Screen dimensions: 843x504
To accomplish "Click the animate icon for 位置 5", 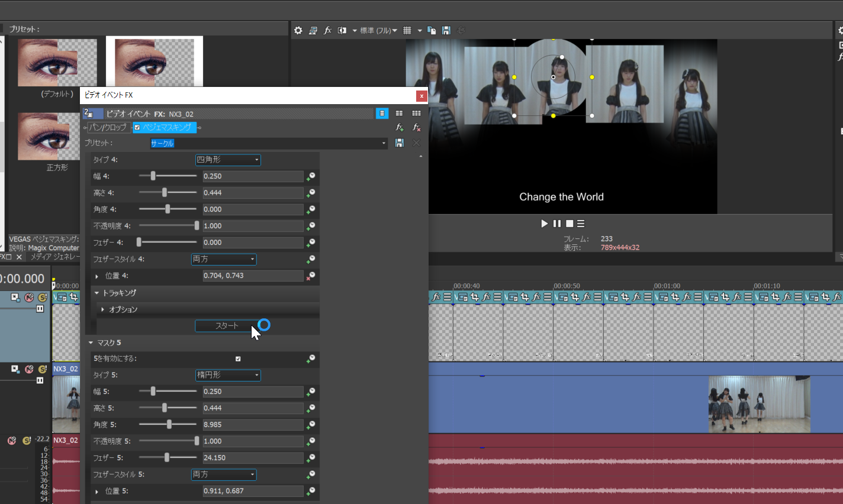I will [310, 491].
